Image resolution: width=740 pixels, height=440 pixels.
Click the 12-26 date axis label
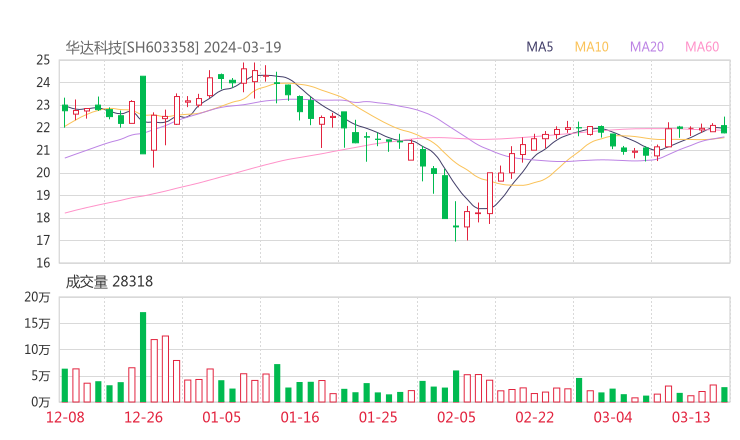(x=143, y=417)
